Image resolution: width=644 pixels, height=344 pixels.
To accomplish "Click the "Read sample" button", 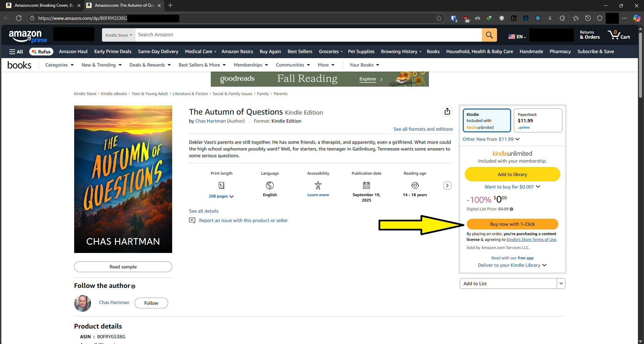I will tap(123, 266).
